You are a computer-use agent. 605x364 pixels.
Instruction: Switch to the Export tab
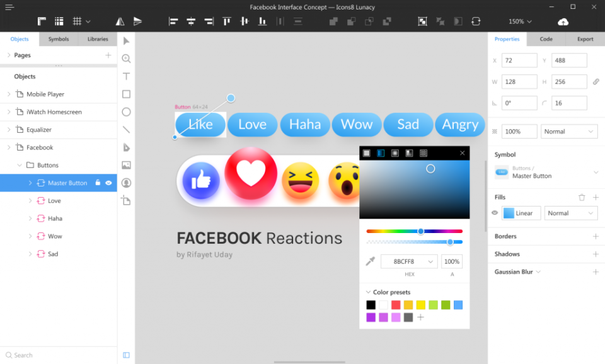tap(585, 39)
